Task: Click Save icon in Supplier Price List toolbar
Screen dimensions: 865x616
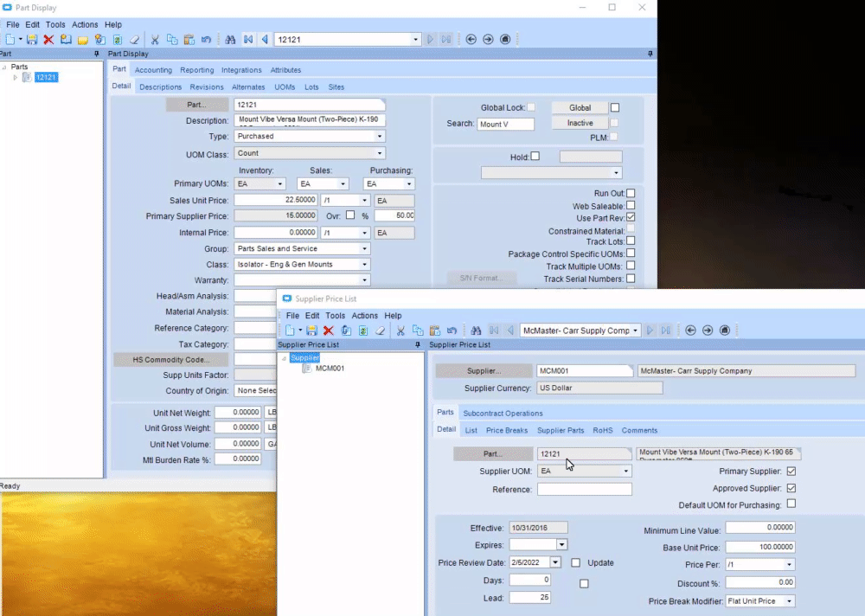Action: (312, 330)
